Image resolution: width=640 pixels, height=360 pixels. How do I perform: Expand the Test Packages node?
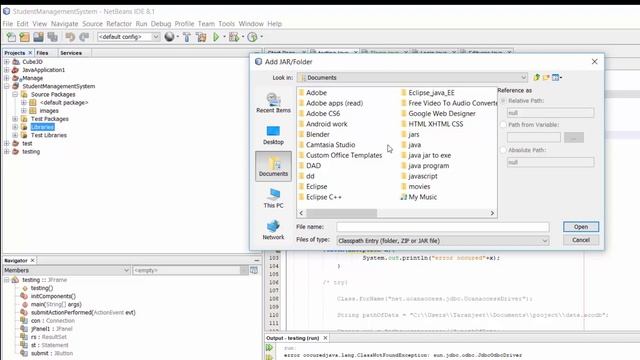[x=15, y=119]
